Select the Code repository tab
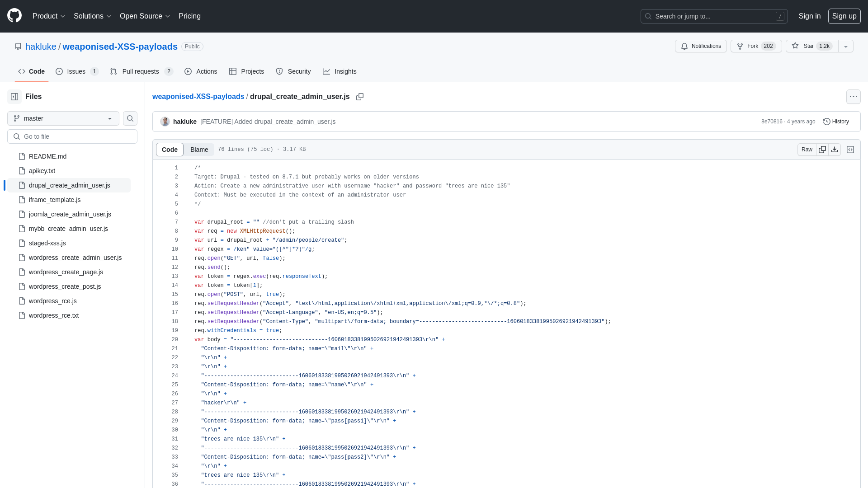The image size is (868, 488). click(31, 71)
